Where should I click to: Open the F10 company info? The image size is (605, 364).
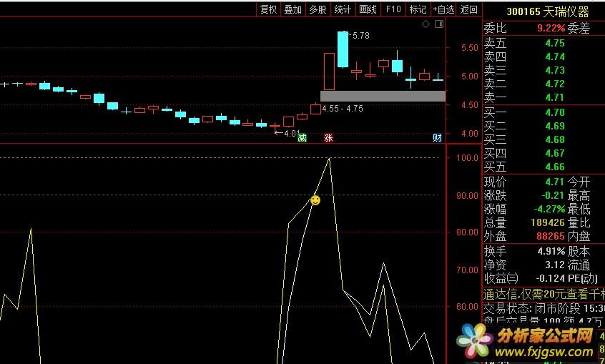(393, 9)
